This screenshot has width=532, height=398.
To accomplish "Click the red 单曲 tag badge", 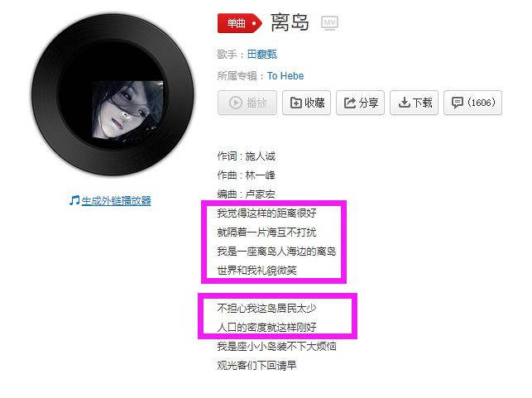I will coord(240,23).
